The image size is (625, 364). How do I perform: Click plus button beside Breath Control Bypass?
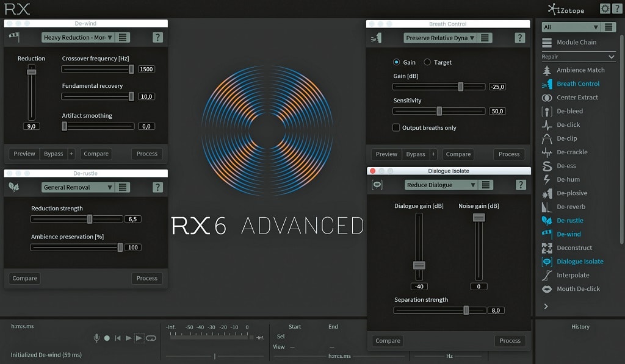point(433,154)
